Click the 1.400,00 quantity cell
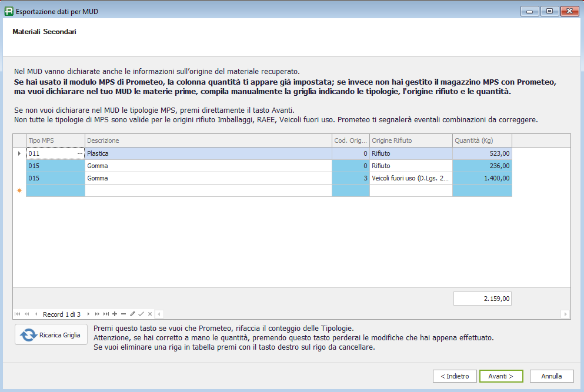Image resolution: width=584 pixels, height=392 pixels. (482, 178)
